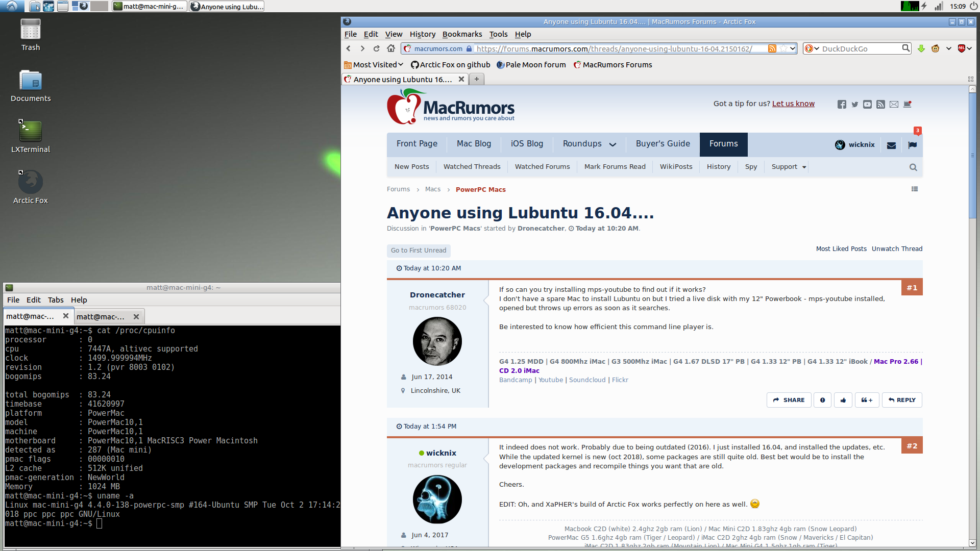Open the inbox envelope icon beside wicknix
Viewport: 980px width, 551px height.
892,145
